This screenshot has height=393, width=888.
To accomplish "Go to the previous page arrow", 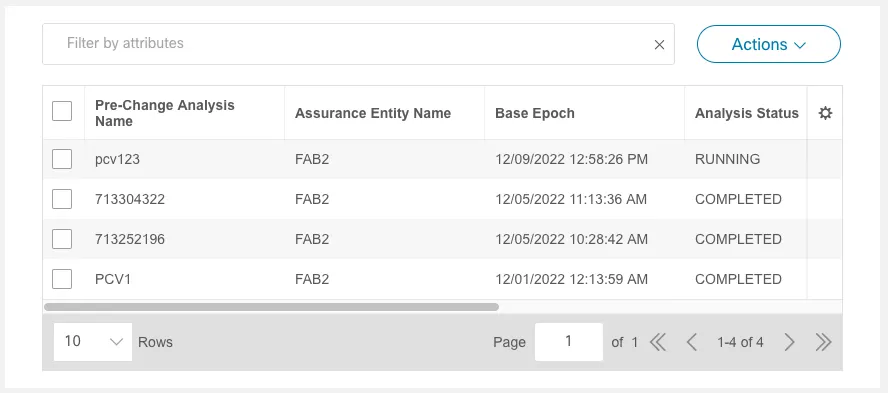I will (691, 342).
